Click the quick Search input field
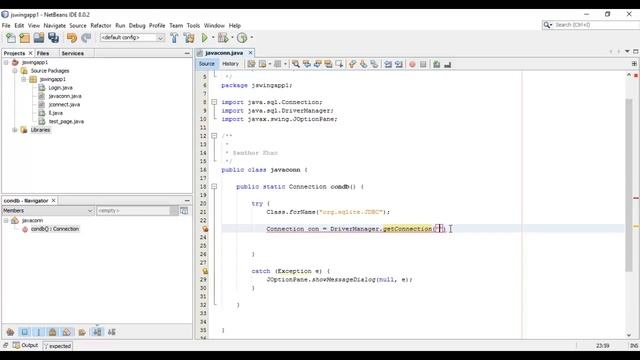The width and height of the screenshot is (640, 360). point(596,25)
